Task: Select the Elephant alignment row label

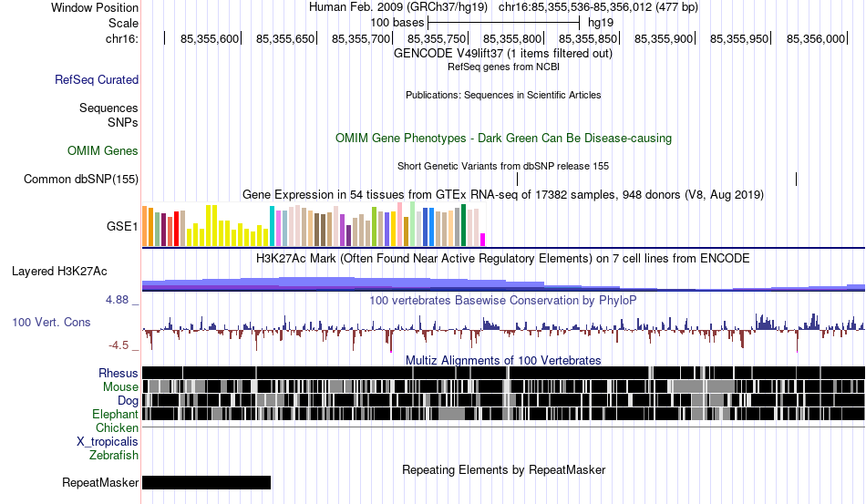Action: pyautogui.click(x=115, y=414)
